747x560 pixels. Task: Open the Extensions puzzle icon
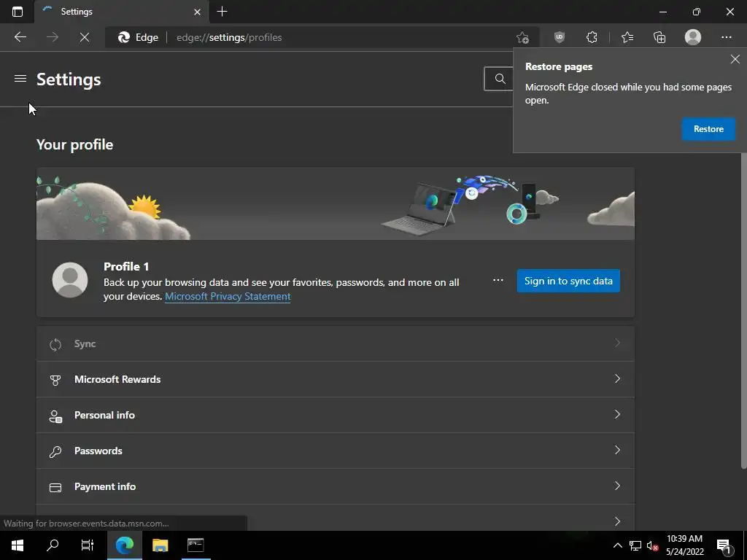pos(592,37)
